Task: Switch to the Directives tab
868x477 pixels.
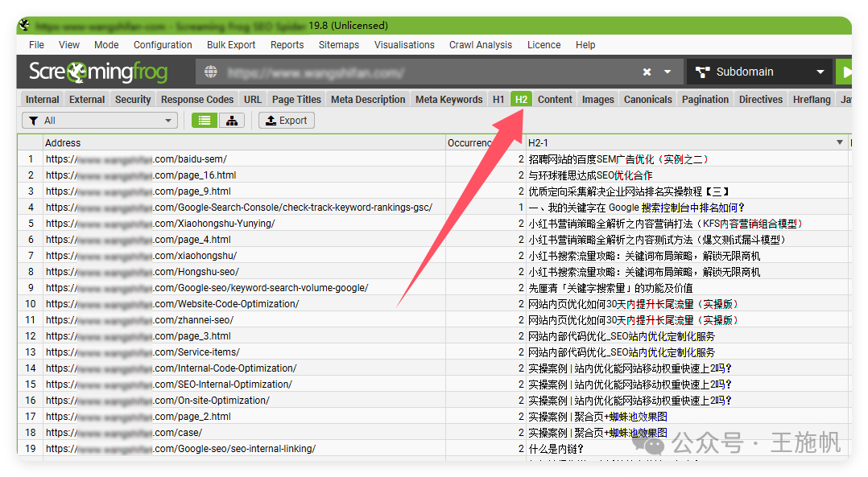Action: point(761,100)
